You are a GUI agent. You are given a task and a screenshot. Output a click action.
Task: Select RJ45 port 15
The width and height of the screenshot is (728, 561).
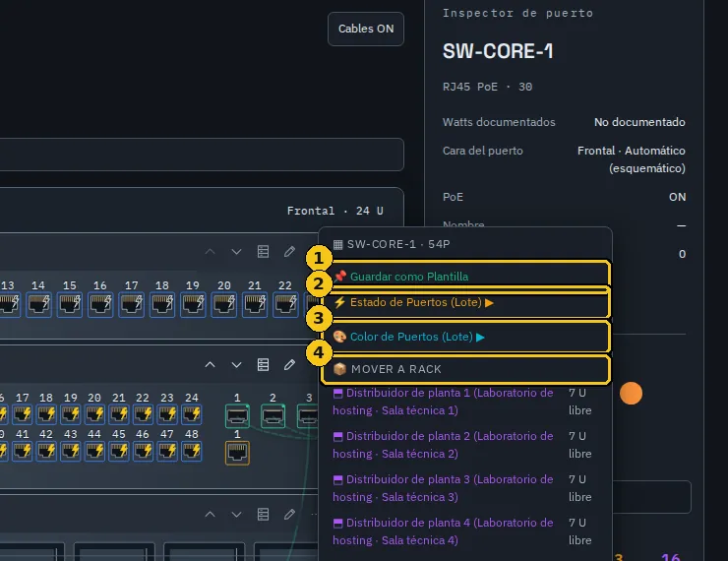coord(70,305)
